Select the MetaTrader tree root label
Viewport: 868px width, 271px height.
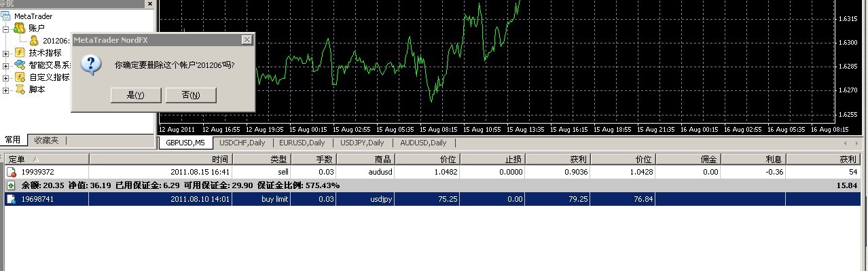pos(33,16)
